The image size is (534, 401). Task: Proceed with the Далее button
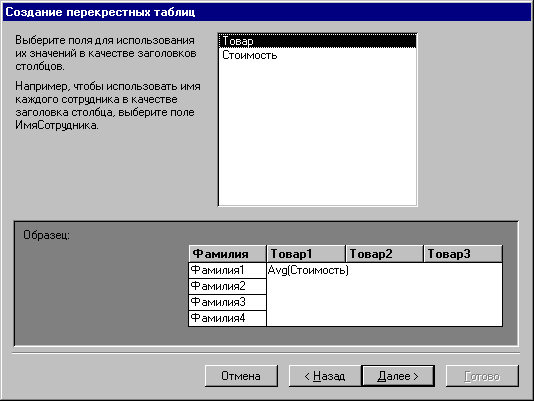398,376
